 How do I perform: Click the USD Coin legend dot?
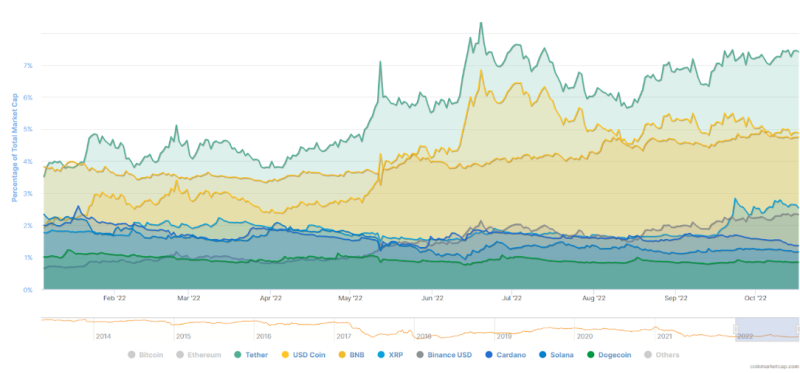point(284,355)
